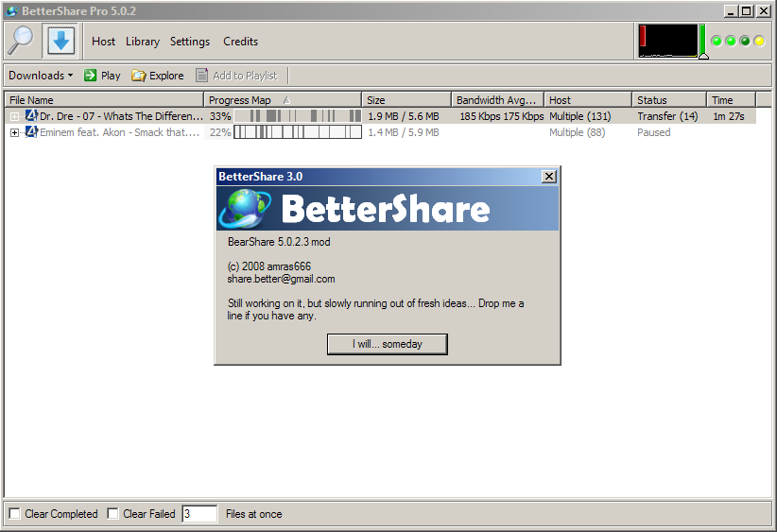Viewport: 777px width, 532px height.
Task: Click the 'BearShare 5.0.2.3 mod' text
Action: 279,242
